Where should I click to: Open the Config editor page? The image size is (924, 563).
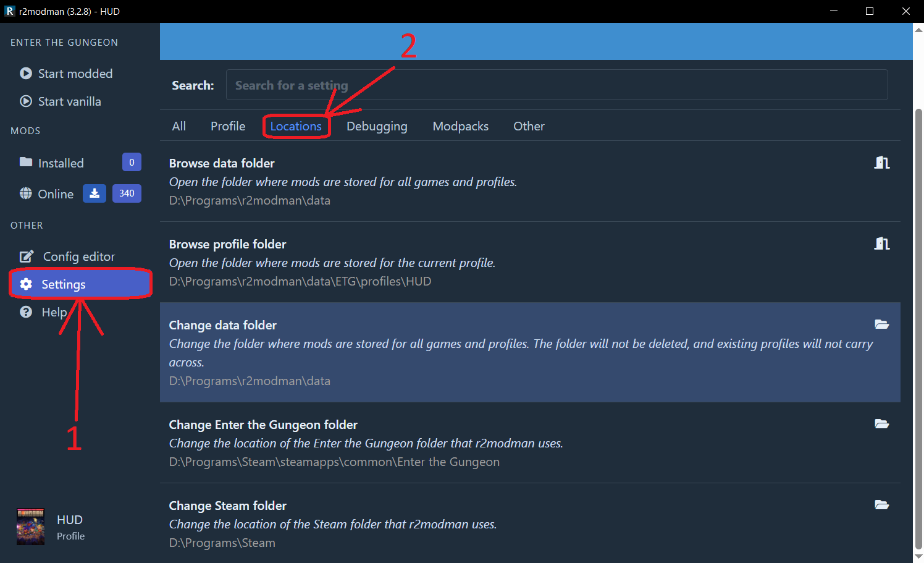(x=79, y=256)
